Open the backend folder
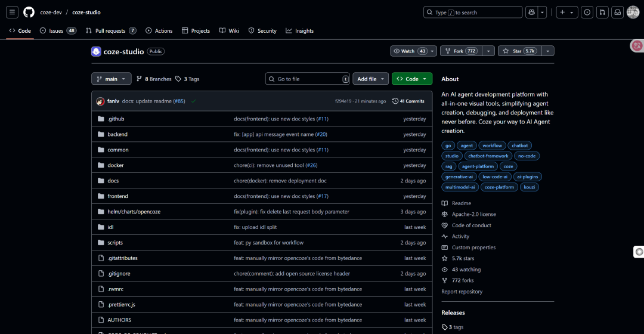Image resolution: width=644 pixels, height=334 pixels. [117, 134]
